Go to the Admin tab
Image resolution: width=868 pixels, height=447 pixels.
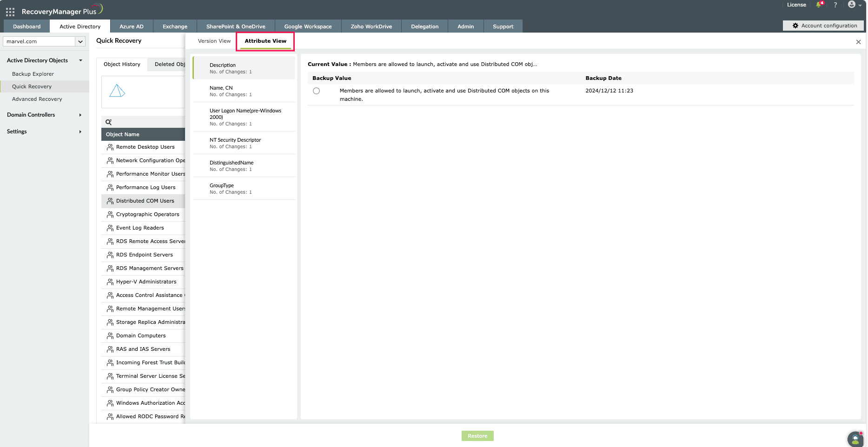click(466, 26)
